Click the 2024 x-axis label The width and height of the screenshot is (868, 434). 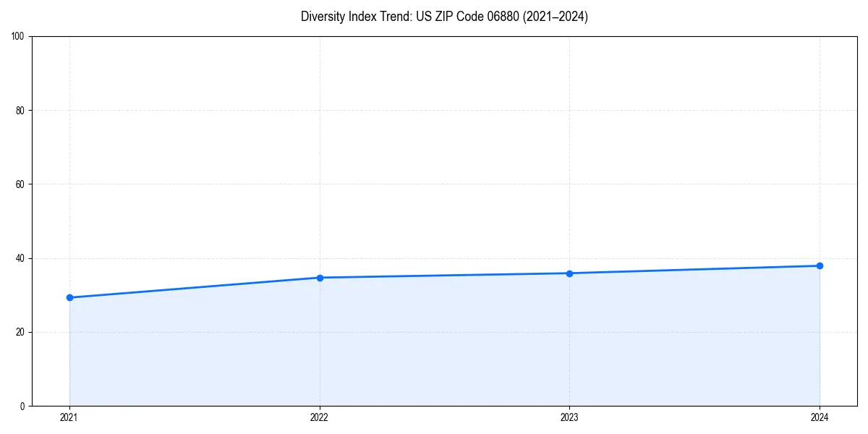pos(820,417)
